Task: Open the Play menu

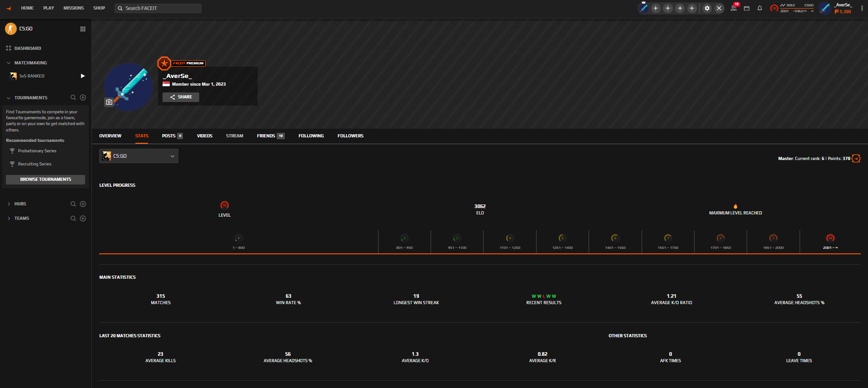Action: [x=48, y=8]
